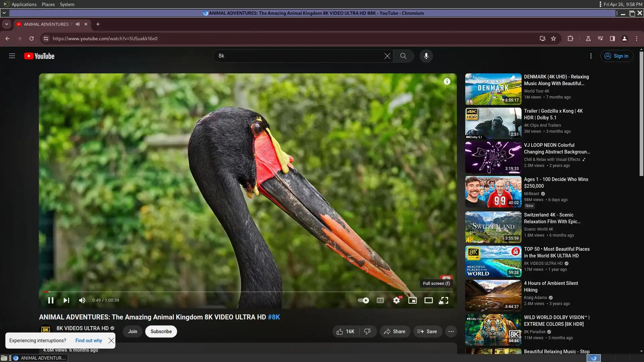The height and width of the screenshot is (362, 644).
Task: Open more actions beside Save
Action: (451, 331)
